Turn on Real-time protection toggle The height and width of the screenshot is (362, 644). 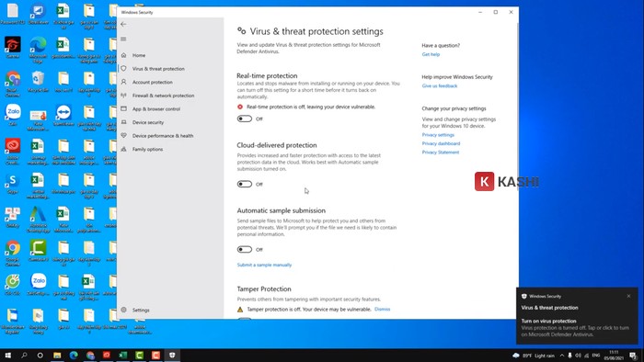245,119
